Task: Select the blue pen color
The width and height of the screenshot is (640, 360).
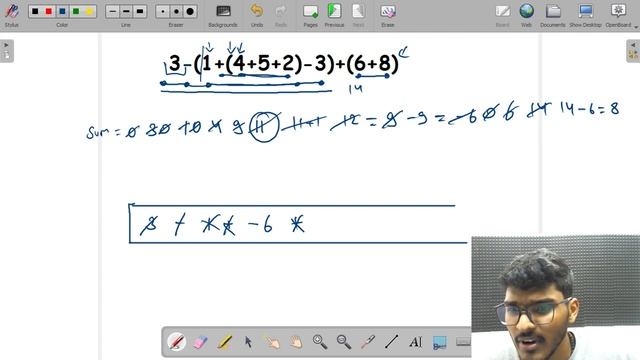Action: click(x=62, y=11)
